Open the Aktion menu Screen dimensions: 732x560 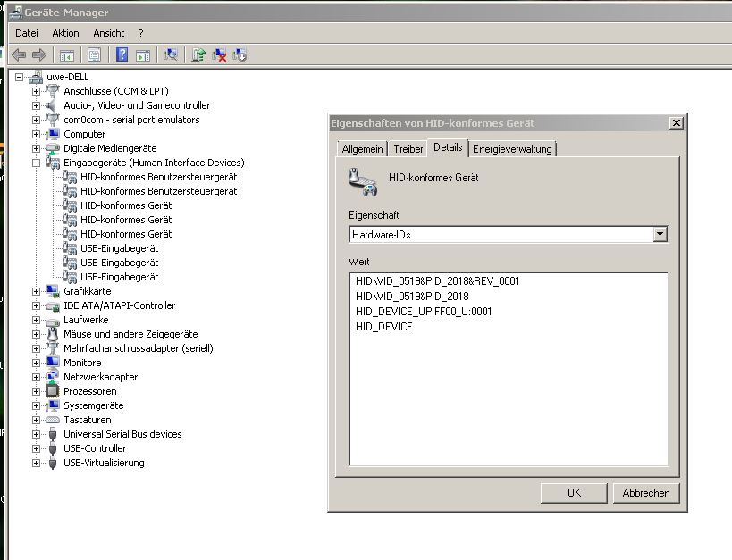pyautogui.click(x=65, y=33)
